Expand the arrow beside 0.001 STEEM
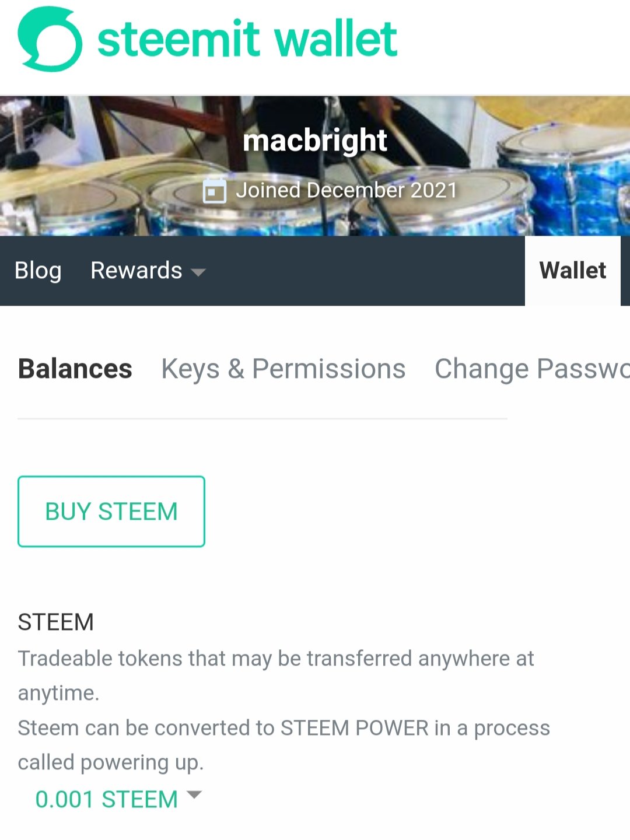The width and height of the screenshot is (630, 840). click(194, 794)
